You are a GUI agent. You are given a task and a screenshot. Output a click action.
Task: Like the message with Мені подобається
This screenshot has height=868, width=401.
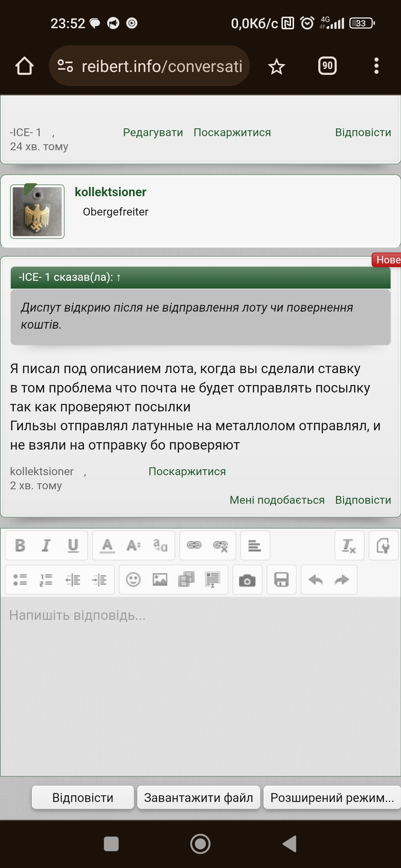[277, 500]
